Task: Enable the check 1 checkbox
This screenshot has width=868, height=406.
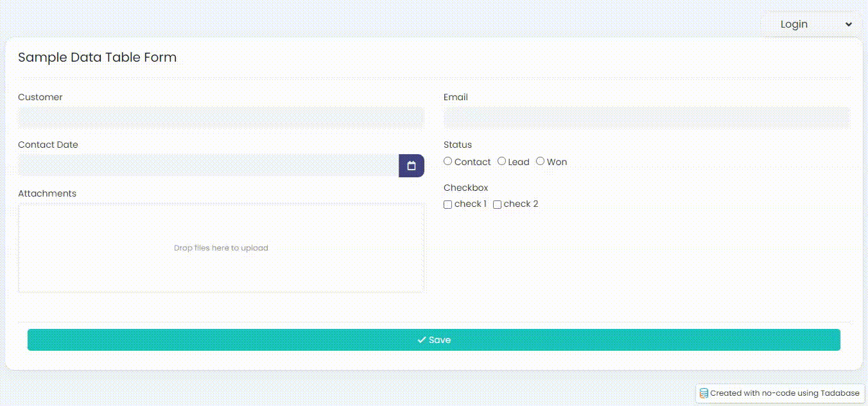Action: click(448, 205)
